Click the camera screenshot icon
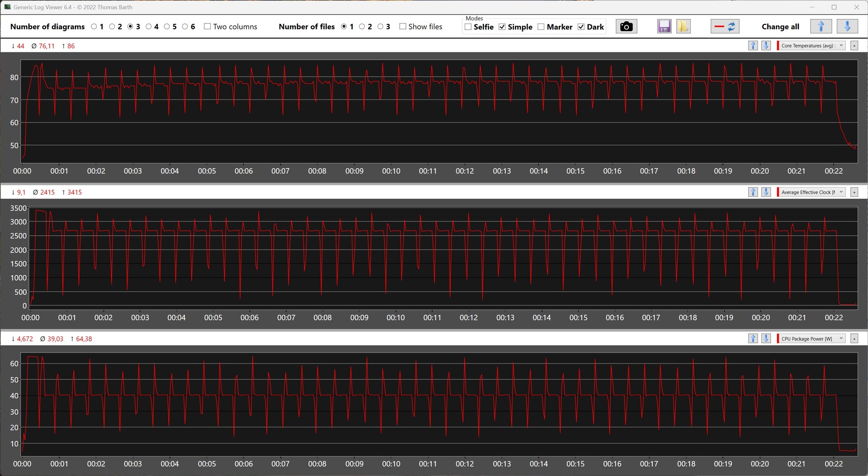Screen dimensions: 868x476 click(x=626, y=27)
